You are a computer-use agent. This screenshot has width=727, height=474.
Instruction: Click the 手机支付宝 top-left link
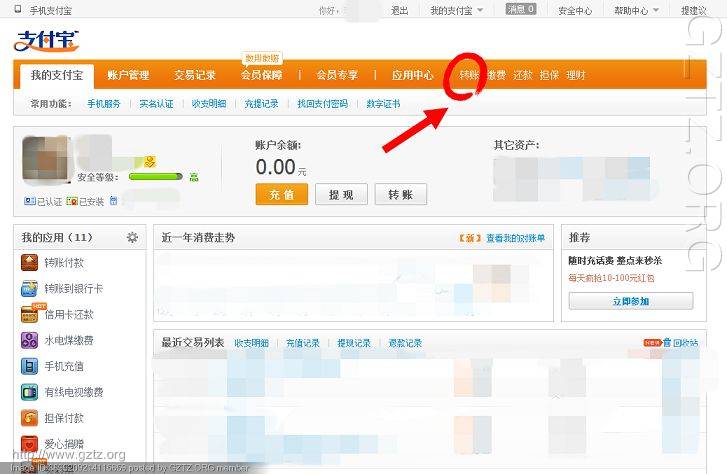[x=51, y=10]
